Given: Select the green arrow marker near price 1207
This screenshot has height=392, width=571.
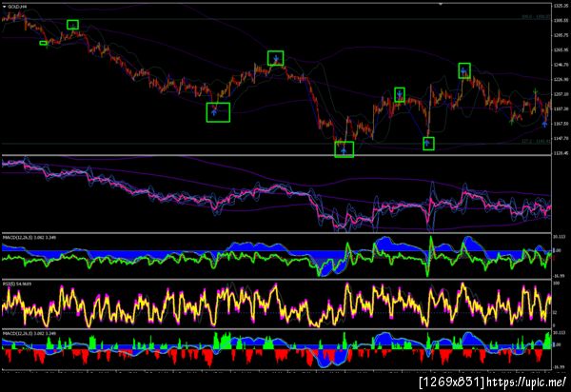Looking at the screenshot, I should 535,91.
